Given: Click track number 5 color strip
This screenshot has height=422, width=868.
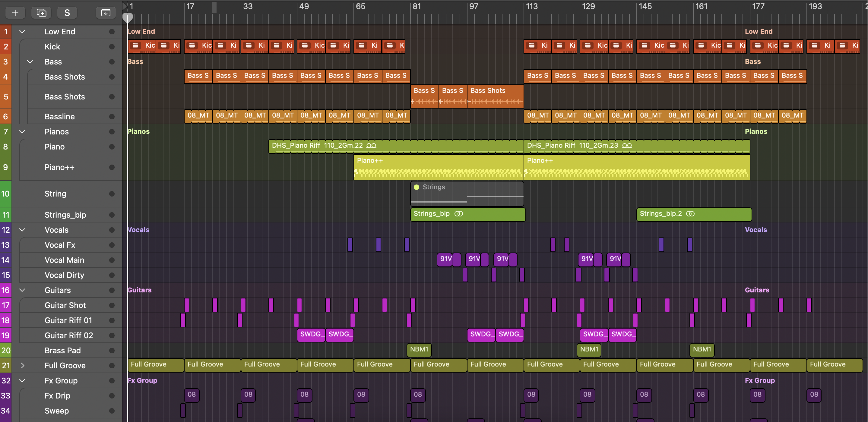Looking at the screenshot, I should coord(6,97).
